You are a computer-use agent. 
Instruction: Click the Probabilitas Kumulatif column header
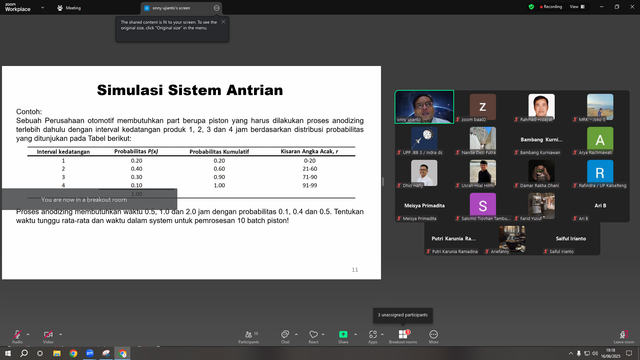(x=219, y=151)
